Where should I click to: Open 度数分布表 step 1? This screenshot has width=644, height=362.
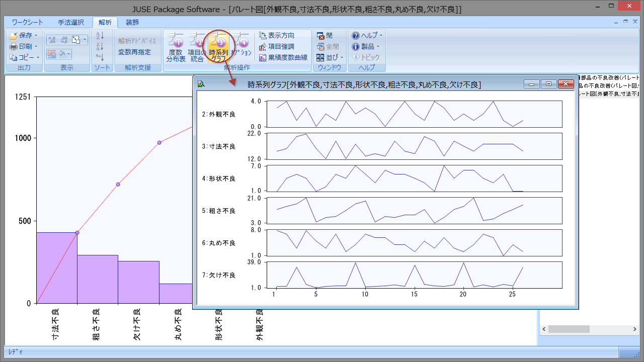point(176,47)
